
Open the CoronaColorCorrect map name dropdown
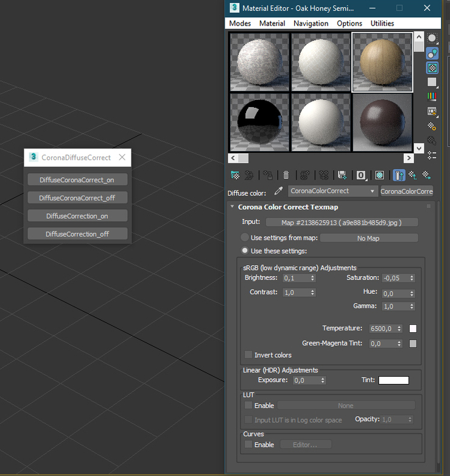(x=333, y=191)
